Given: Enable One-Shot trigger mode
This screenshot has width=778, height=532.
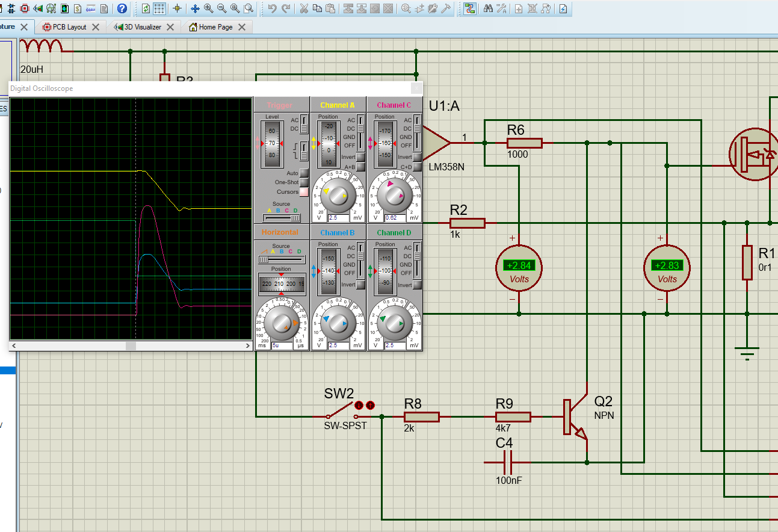Looking at the screenshot, I should tap(304, 182).
